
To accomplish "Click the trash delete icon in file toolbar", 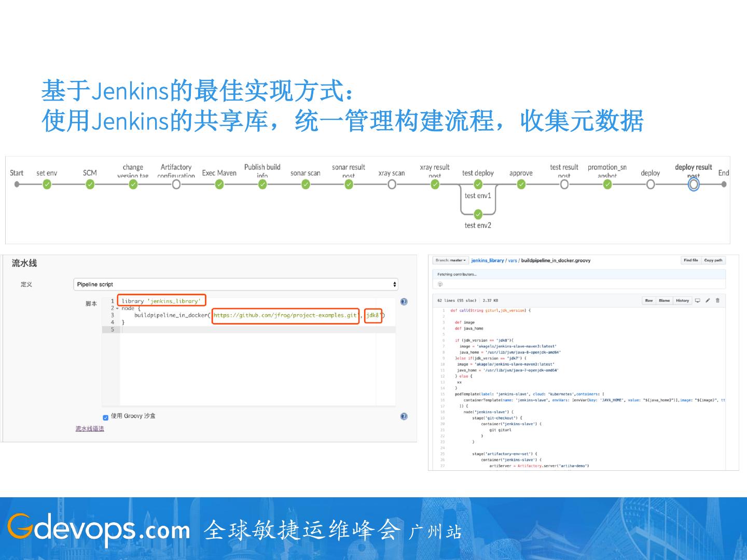I will [717, 300].
